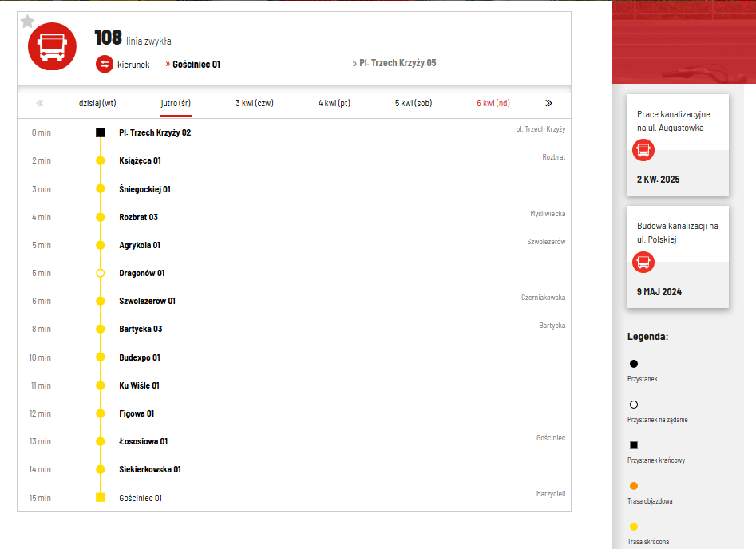This screenshot has width=756, height=549.
Task: Select the dzisiaj (wt) date tab
Action: click(97, 103)
